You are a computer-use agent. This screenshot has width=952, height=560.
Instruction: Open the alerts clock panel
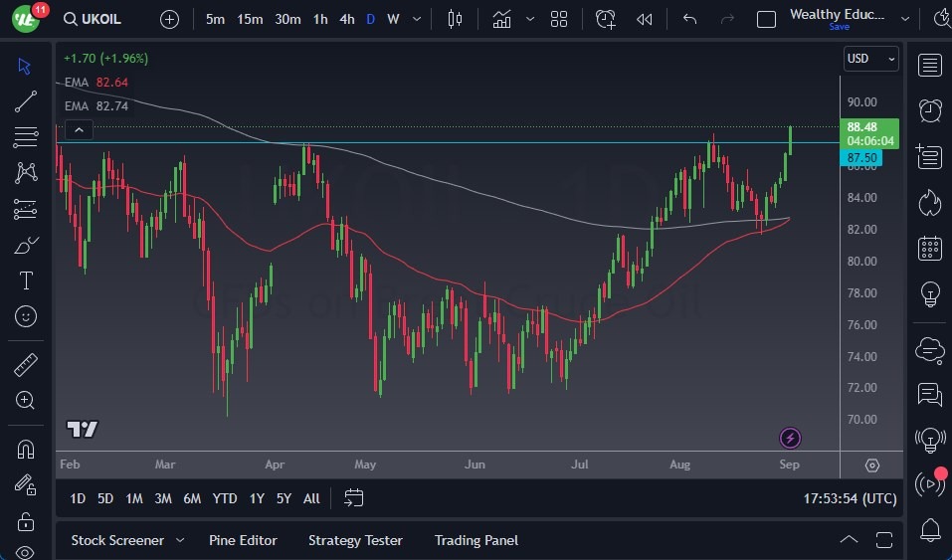[930, 110]
